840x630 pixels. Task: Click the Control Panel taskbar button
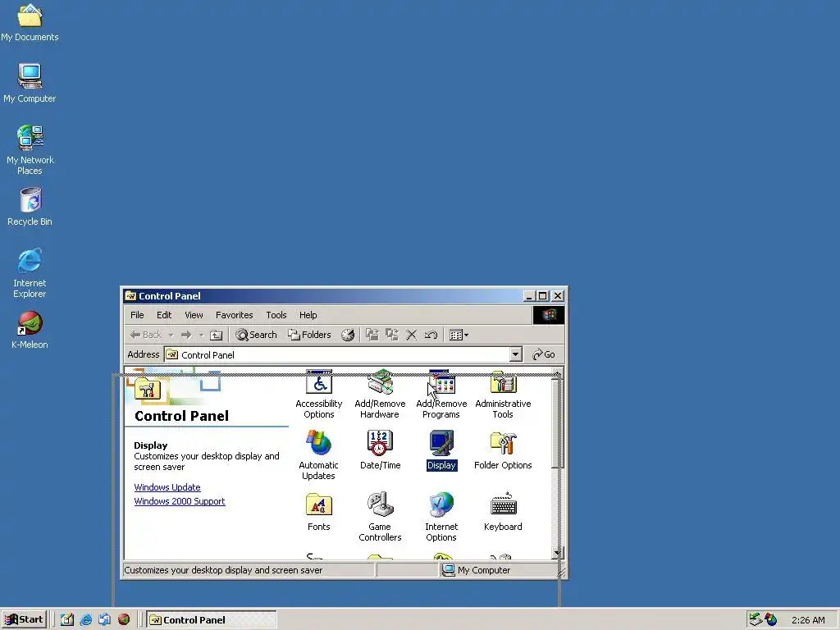point(212,620)
